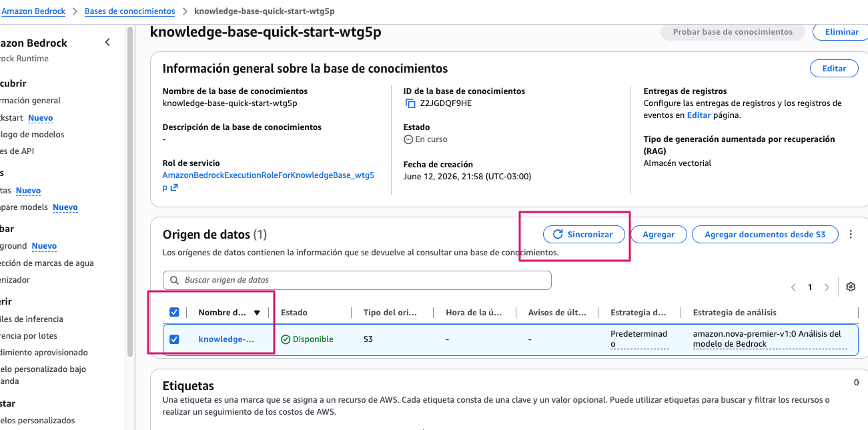Click the Estrategia de análisis column header
This screenshot has width=868, height=430.
coord(735,313)
